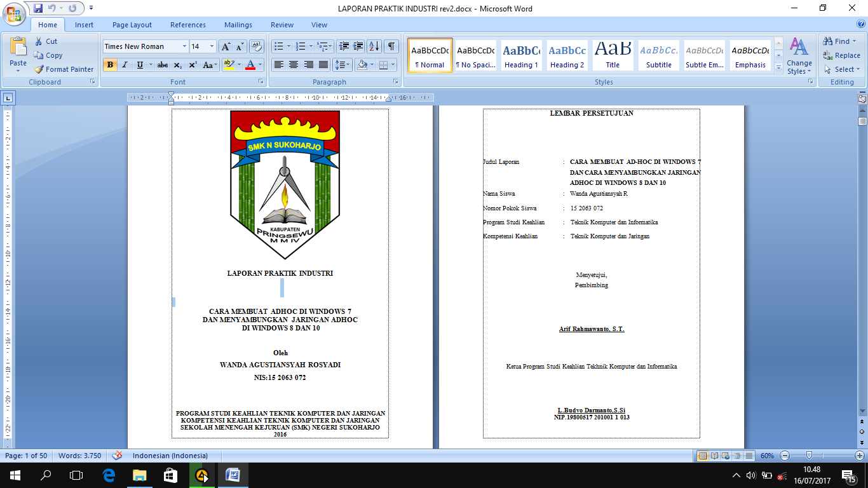Switch to the Page Layout tab
Viewport: 868px width, 488px height.
(132, 25)
